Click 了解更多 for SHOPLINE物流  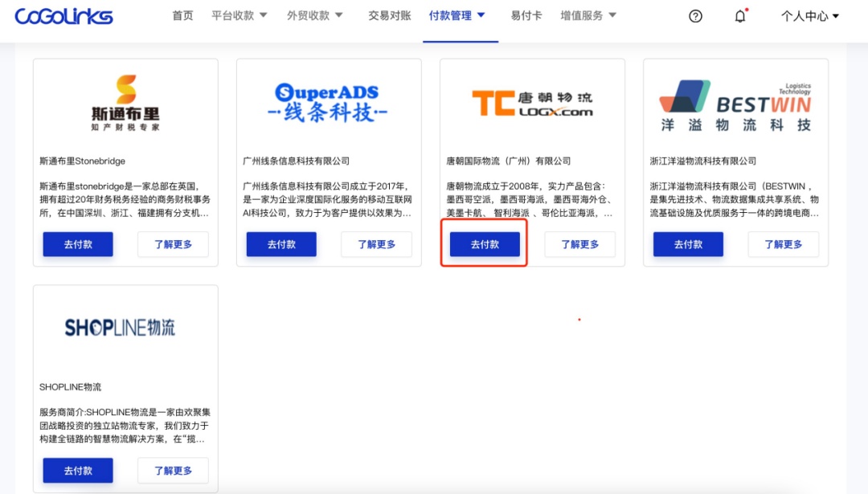pyautogui.click(x=174, y=470)
